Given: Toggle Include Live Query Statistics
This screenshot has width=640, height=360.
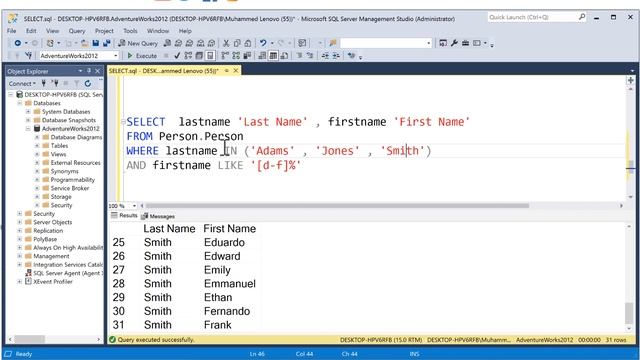Looking at the screenshot, I should pyautogui.click(x=236, y=56).
